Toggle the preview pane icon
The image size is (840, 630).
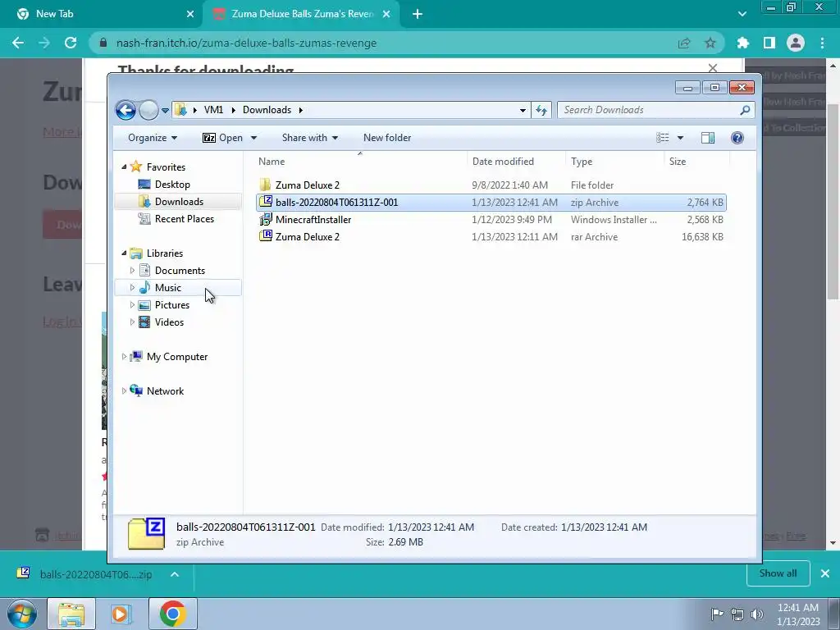pos(708,138)
